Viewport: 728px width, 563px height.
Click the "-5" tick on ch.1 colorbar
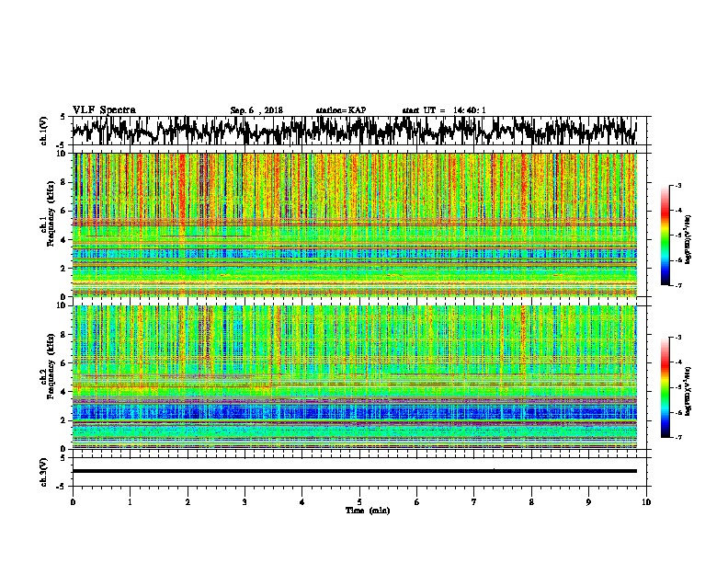[678, 236]
